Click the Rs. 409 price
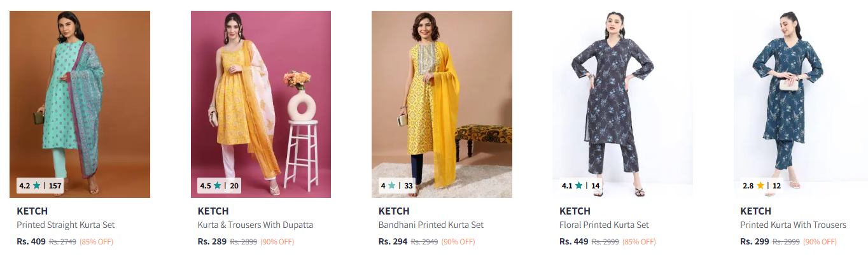The width and height of the screenshot is (868, 261). coord(31,242)
